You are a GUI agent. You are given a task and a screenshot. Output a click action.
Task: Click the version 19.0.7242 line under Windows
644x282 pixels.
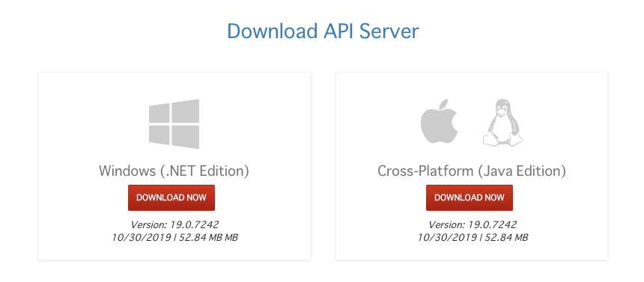tap(174, 224)
